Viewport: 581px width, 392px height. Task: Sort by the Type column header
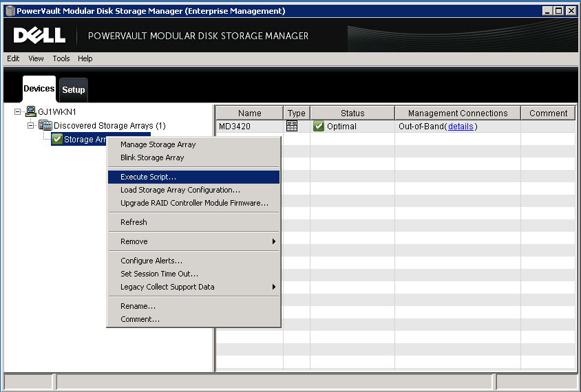[x=297, y=113]
